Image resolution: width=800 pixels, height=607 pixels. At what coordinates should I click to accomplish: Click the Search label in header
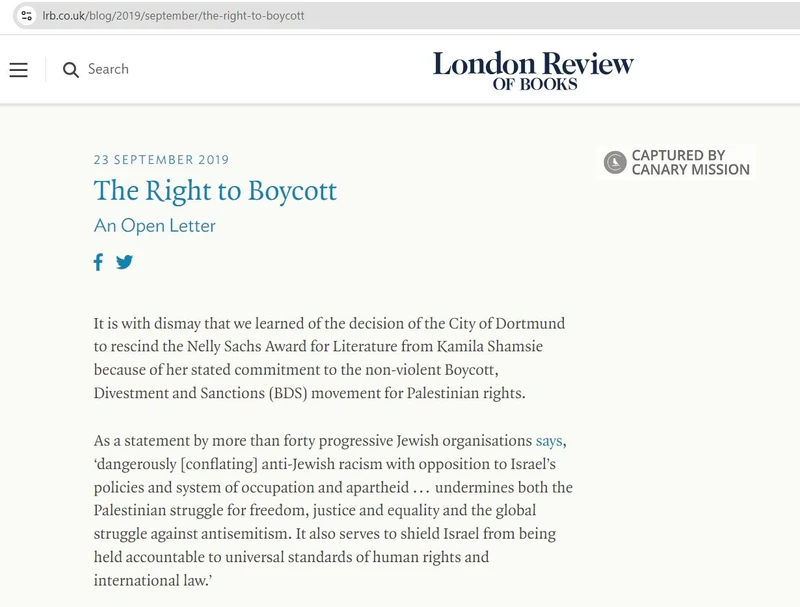tap(108, 69)
